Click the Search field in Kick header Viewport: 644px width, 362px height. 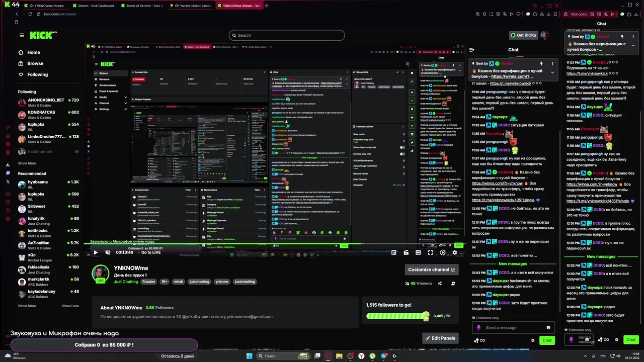pos(287,35)
